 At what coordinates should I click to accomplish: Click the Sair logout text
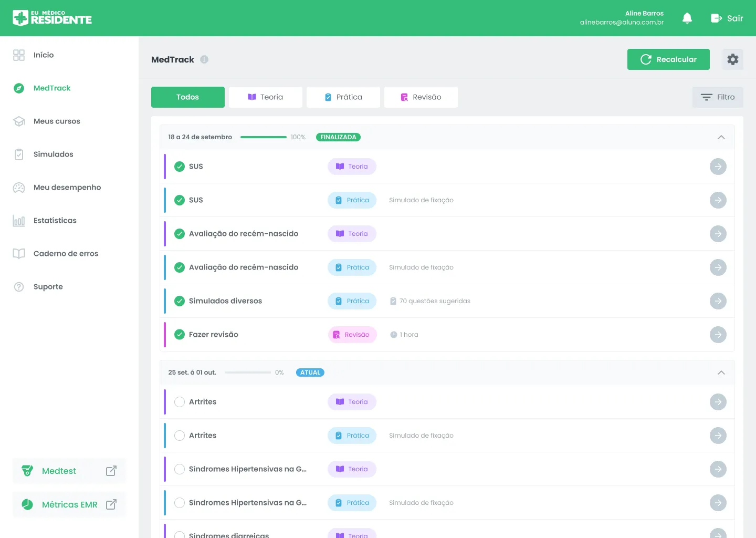(x=735, y=18)
